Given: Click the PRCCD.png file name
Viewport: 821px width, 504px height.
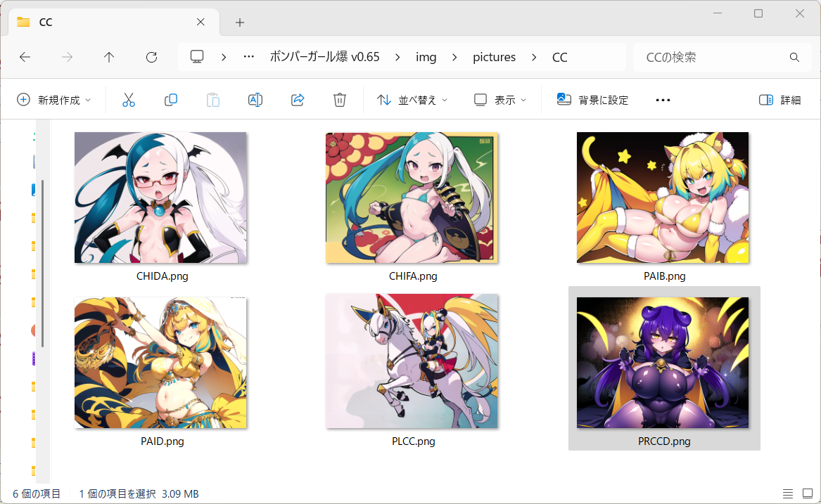Looking at the screenshot, I should tap(664, 441).
